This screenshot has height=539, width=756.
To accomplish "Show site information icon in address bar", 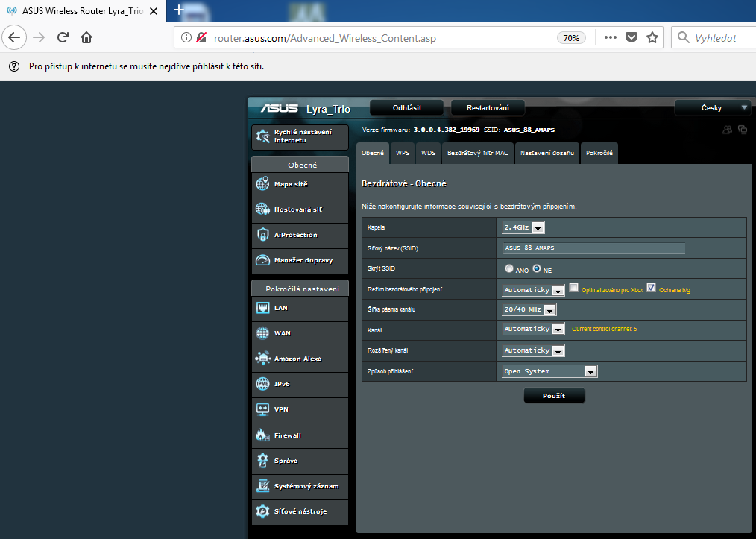I will tap(186, 37).
